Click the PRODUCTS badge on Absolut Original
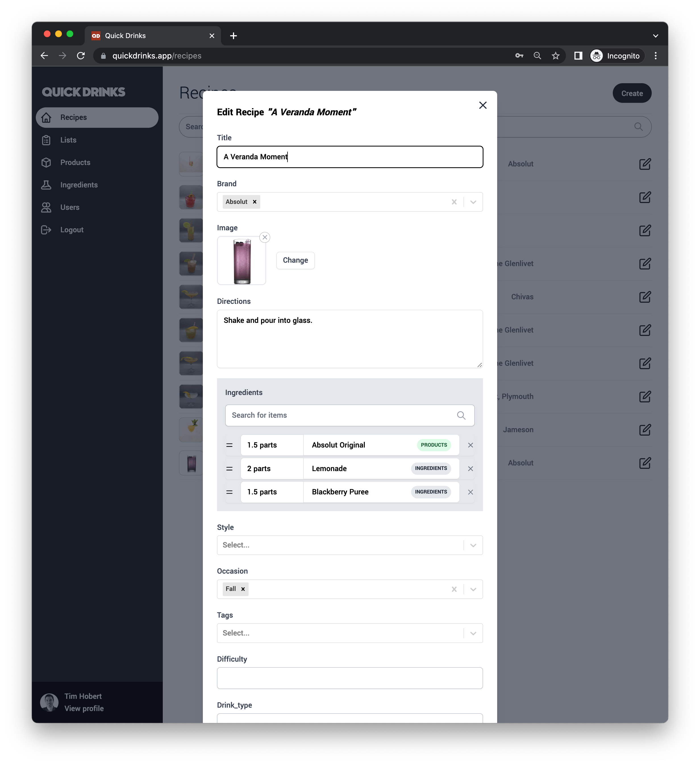This screenshot has width=700, height=765. point(434,445)
